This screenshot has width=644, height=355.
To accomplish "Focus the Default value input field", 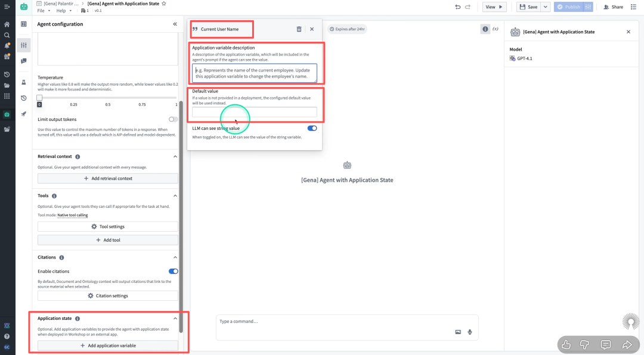I will click(255, 112).
